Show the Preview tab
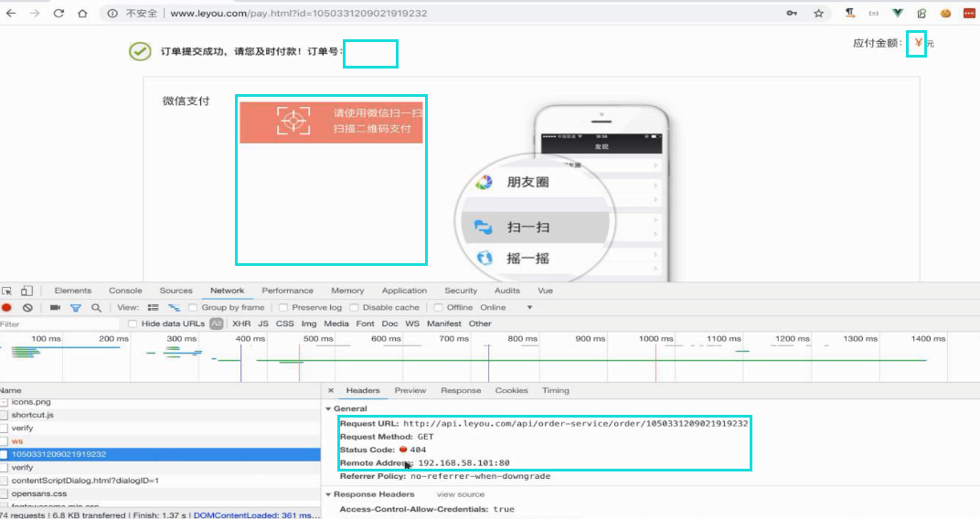 pos(410,390)
